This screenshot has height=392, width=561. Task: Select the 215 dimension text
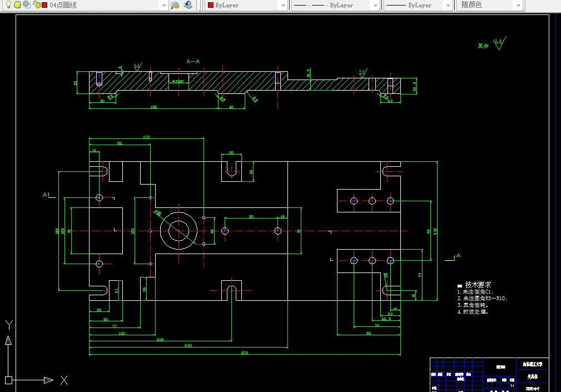(x=160, y=339)
